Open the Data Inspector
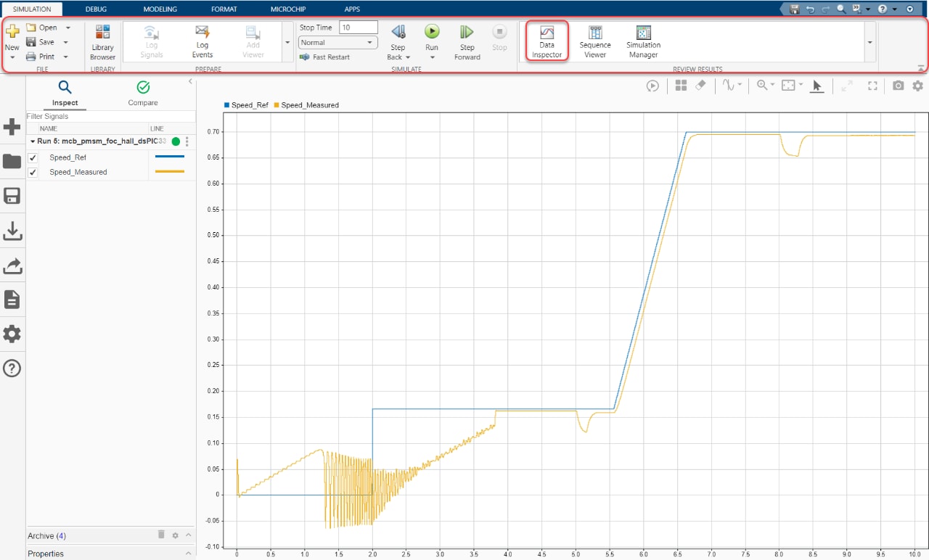Viewport: 929px width, 560px height. click(x=547, y=41)
